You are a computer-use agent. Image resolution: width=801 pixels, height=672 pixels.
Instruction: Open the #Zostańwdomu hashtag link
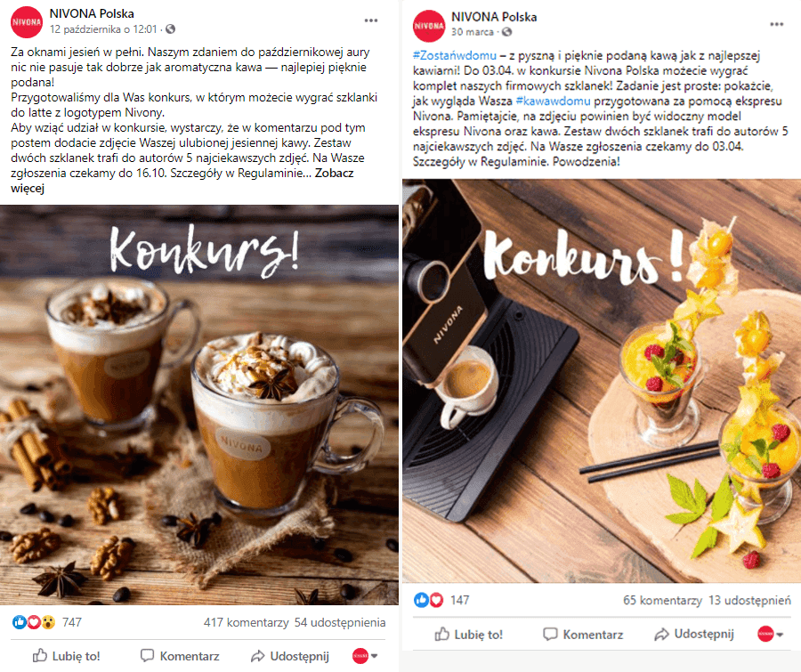click(x=455, y=55)
